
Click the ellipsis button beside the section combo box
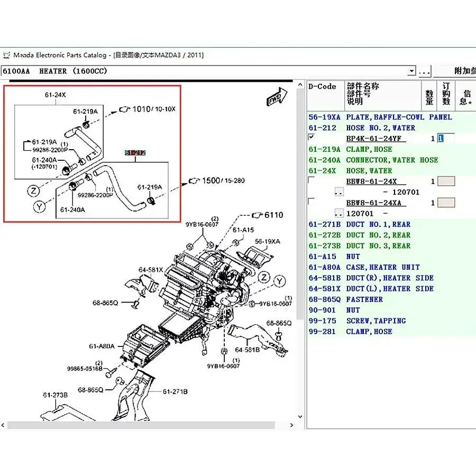point(424,71)
